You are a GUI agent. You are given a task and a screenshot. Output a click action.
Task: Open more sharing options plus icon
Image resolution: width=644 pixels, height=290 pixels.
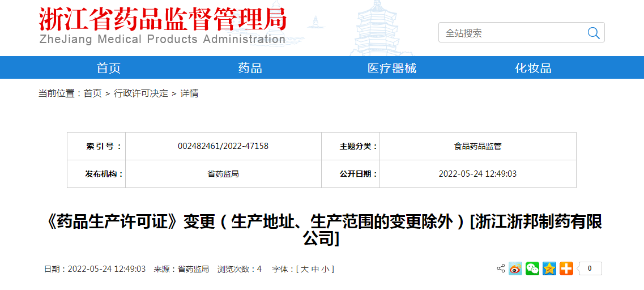(566, 268)
